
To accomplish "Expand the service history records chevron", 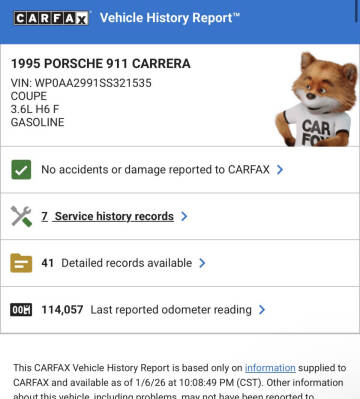I will pos(184,216).
